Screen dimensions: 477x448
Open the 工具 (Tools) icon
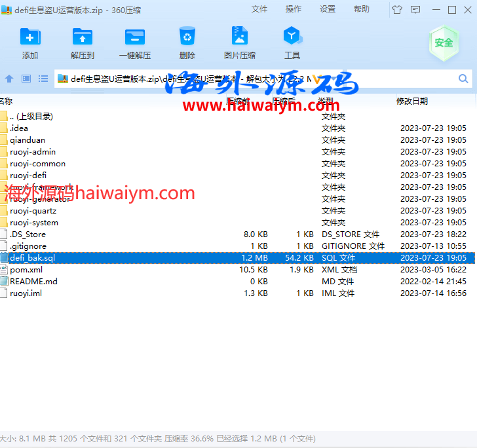click(292, 43)
